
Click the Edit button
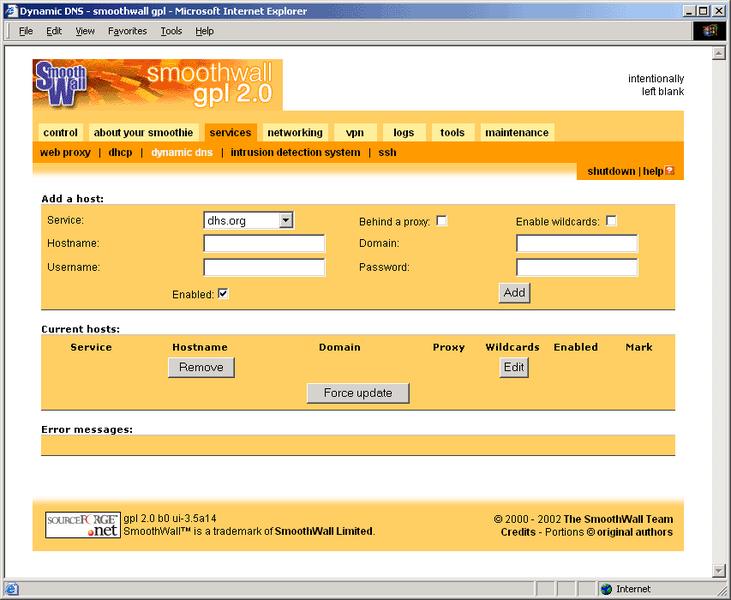[x=514, y=367]
